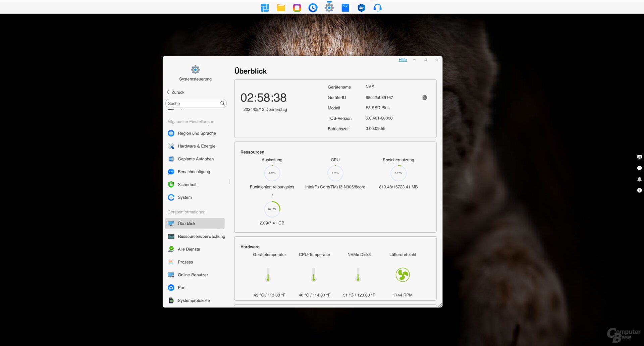Open the Sicherheit settings entry
Viewport: 644px width, 346px height.
tap(187, 184)
